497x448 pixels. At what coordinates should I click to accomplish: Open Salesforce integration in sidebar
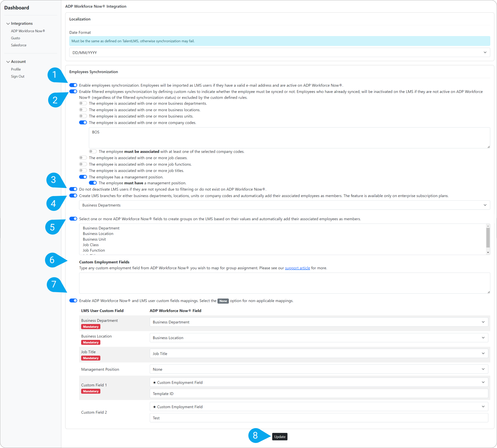(19, 45)
